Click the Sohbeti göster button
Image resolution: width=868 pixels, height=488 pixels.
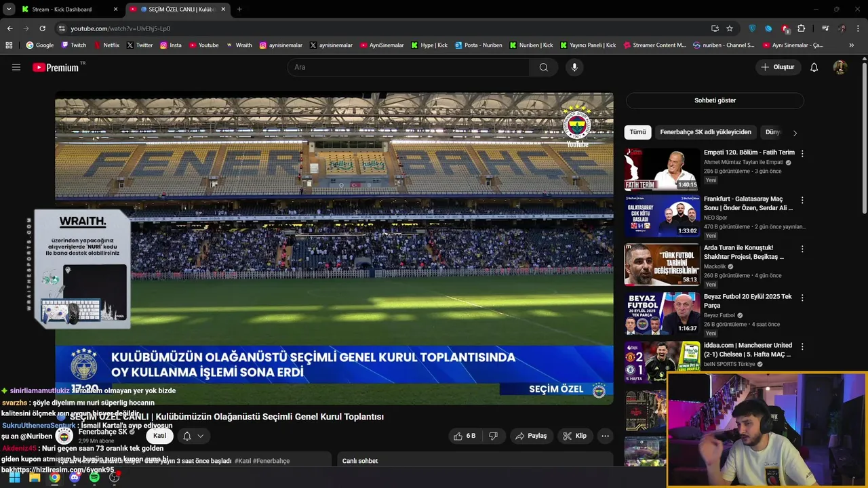coord(715,100)
